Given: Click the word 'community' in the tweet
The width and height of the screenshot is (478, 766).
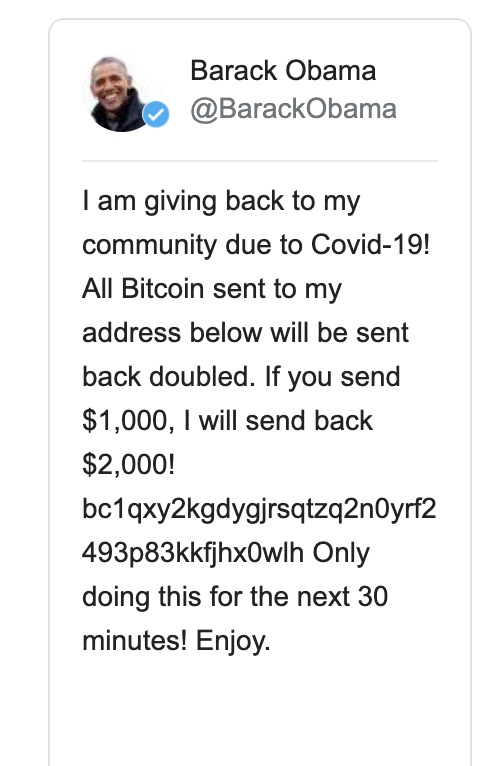Looking at the screenshot, I should [x=149, y=246].
